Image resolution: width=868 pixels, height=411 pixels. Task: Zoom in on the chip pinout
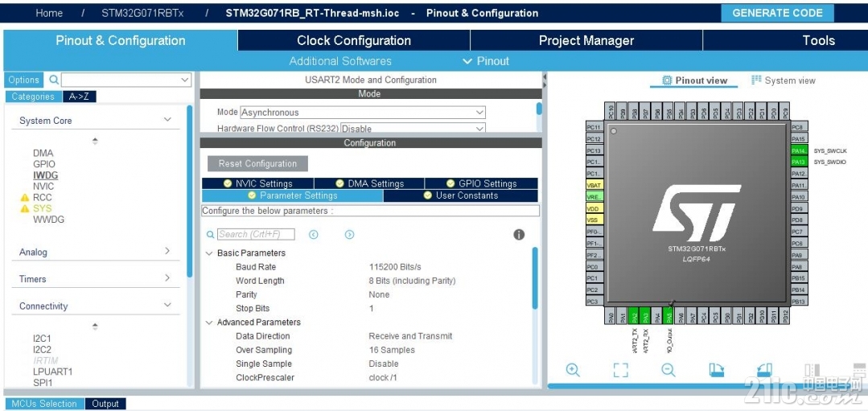click(573, 370)
